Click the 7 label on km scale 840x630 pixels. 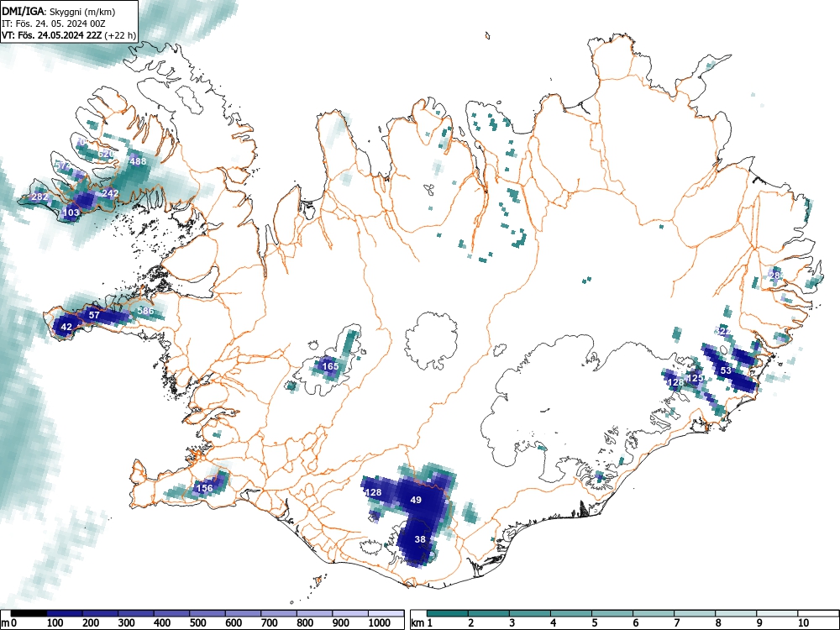point(676,622)
